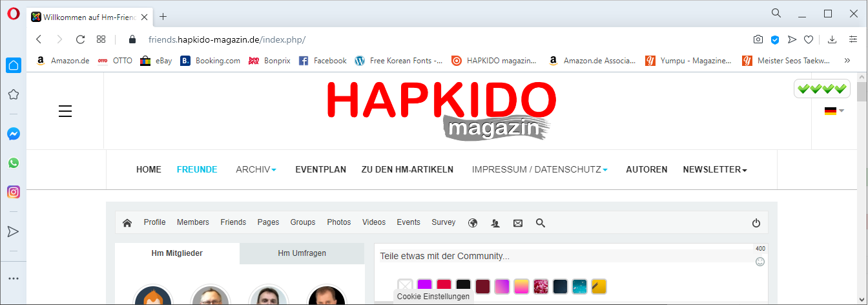Click the green checkmarks badge
Viewport: 868px width, 305px height.
821,89
